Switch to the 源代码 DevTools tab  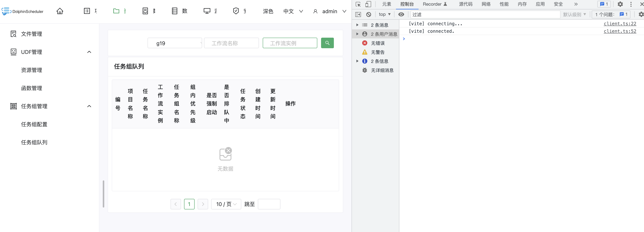tap(466, 4)
